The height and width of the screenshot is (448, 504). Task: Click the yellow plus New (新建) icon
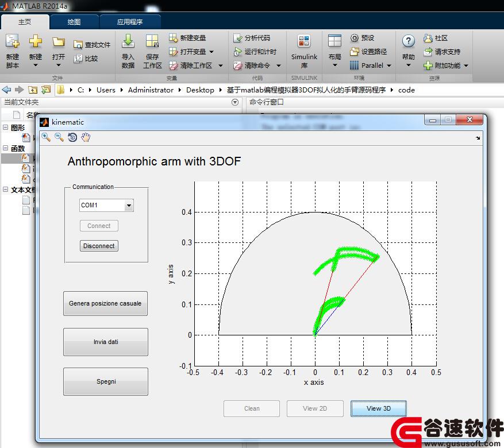(36, 41)
